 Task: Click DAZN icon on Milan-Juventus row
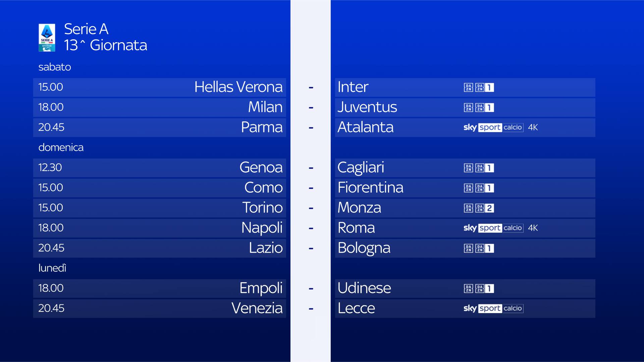pyautogui.click(x=469, y=108)
